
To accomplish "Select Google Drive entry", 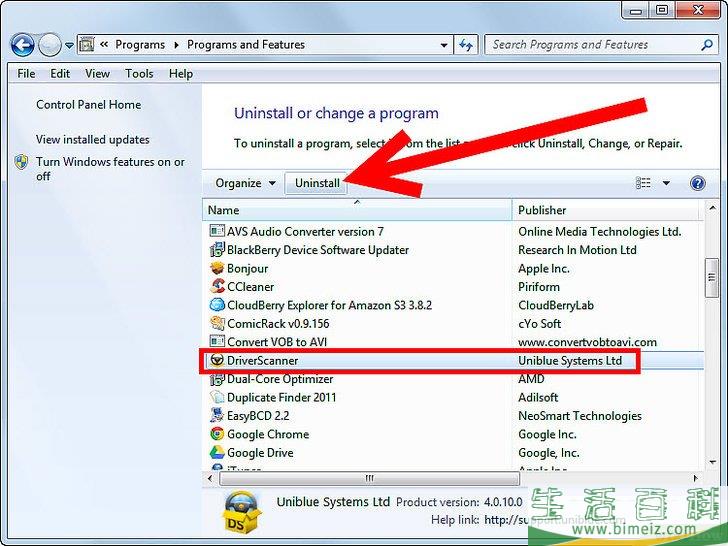I will [x=453, y=453].
